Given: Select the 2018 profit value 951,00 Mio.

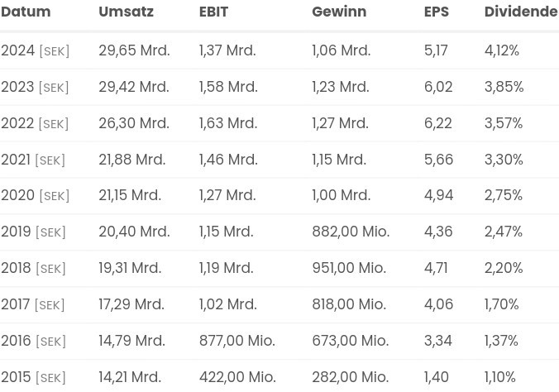Looking at the screenshot, I should 350,269.
